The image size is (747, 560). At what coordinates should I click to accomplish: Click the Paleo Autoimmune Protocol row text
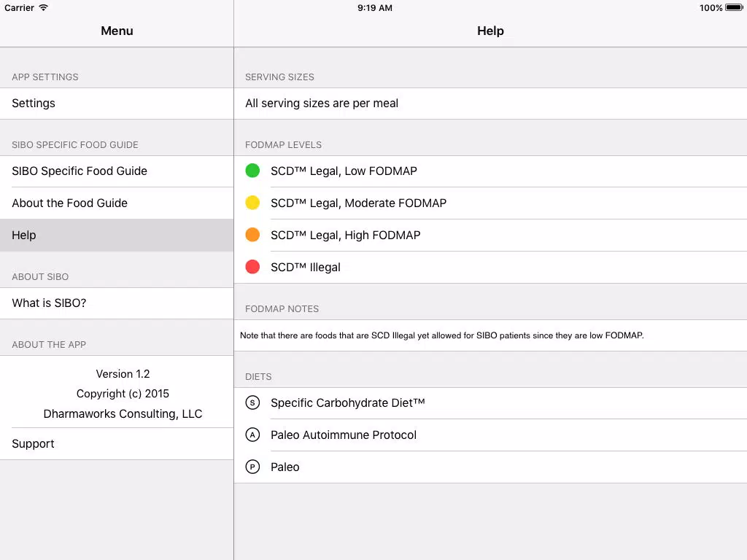click(344, 435)
